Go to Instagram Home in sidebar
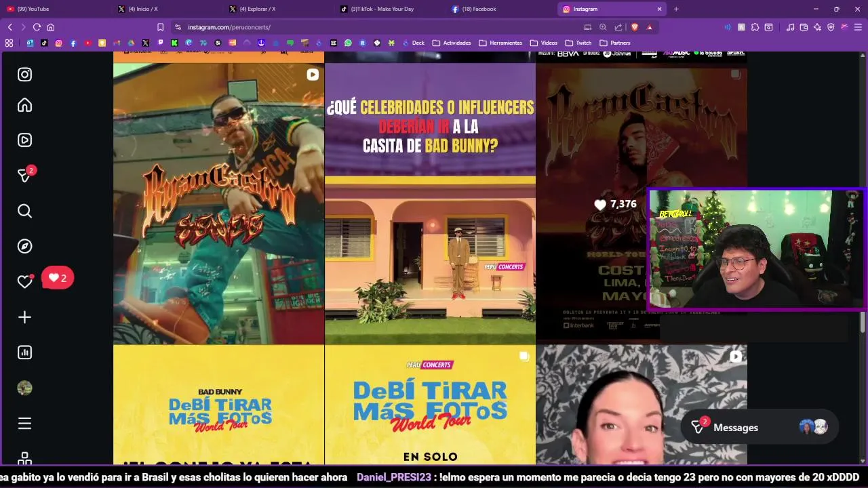Viewport: 868px width, 488px height. (24, 105)
